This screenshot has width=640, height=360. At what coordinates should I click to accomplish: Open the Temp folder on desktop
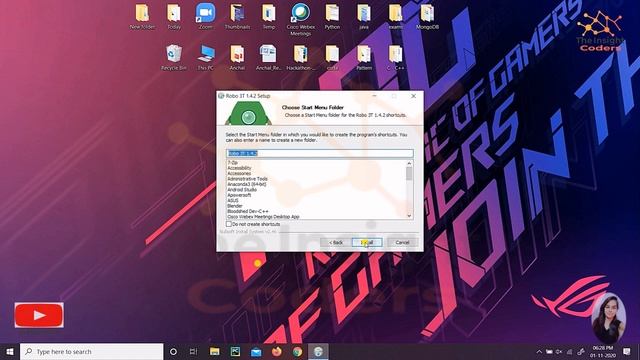(x=269, y=16)
